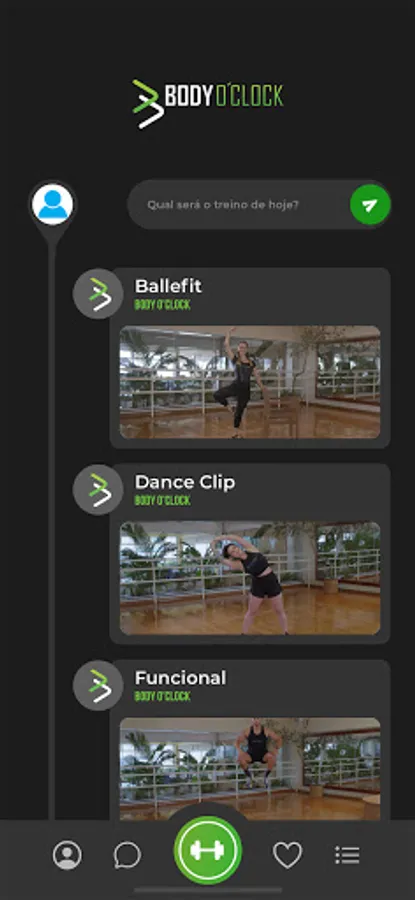Open the chat bubble icon
The width and height of the screenshot is (415, 900).
127,856
